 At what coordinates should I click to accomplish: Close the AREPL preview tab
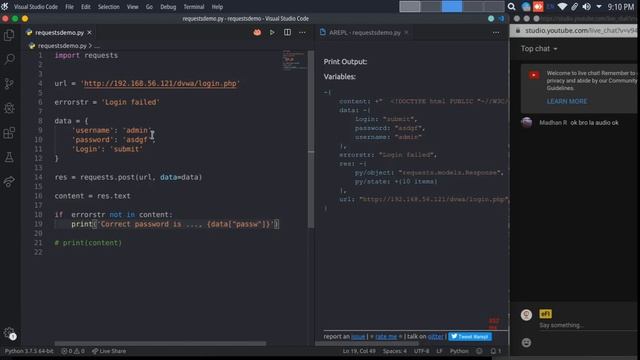[x=406, y=33]
